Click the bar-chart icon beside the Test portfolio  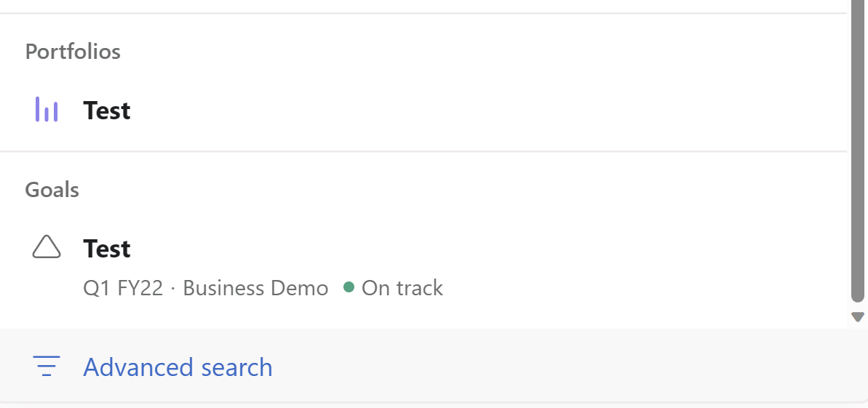[47, 111]
